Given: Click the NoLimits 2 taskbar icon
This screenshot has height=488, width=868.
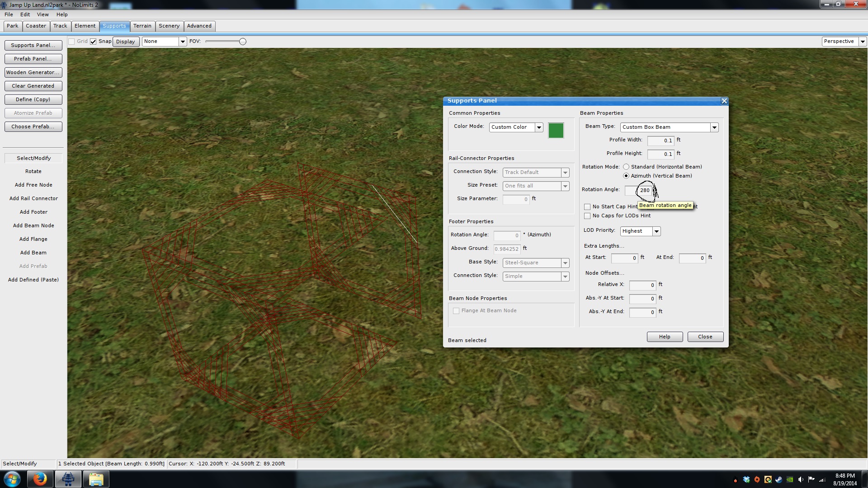Looking at the screenshot, I should [x=68, y=479].
